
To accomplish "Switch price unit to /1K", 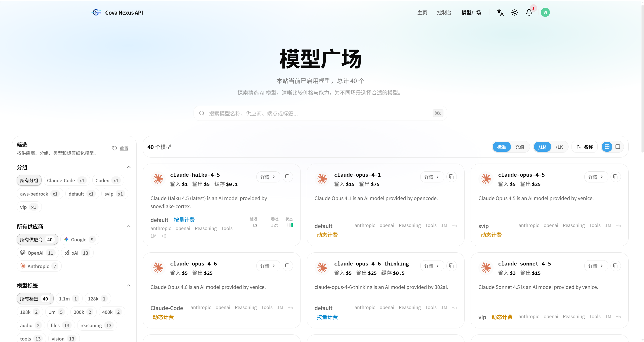I will (x=559, y=147).
